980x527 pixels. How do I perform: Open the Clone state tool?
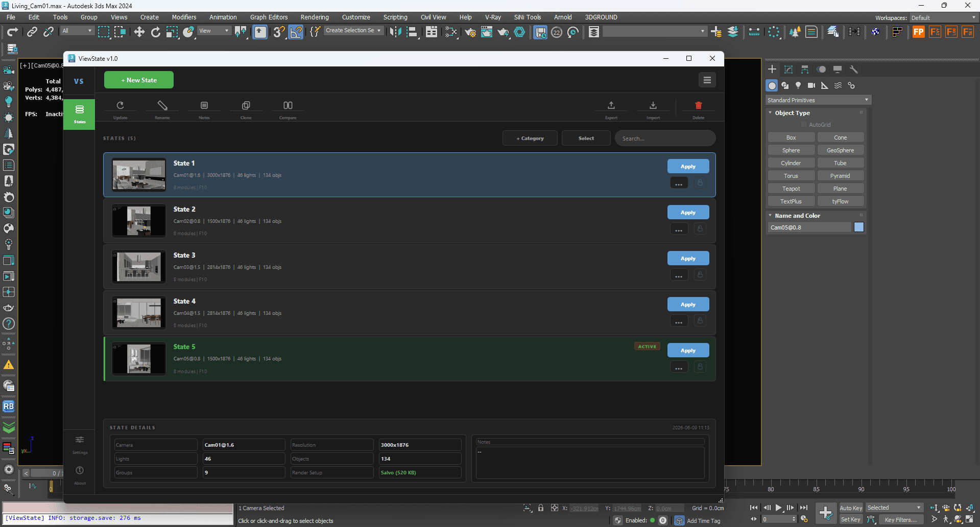[x=246, y=105]
